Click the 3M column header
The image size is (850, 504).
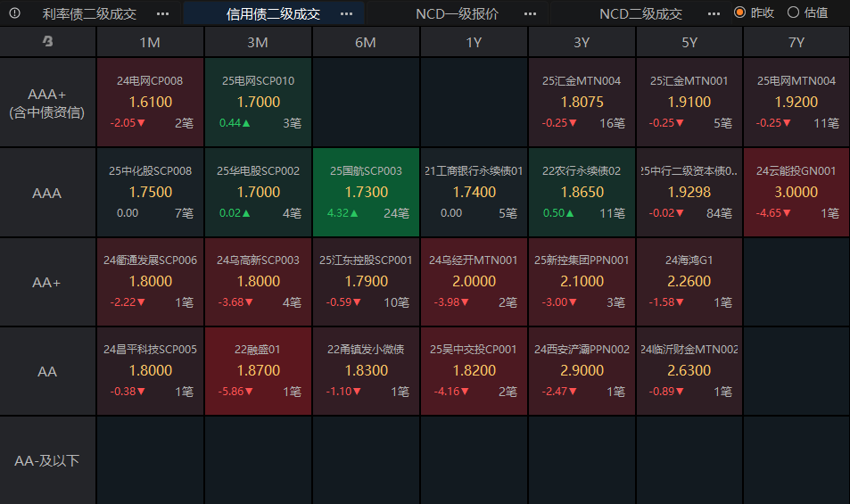pyautogui.click(x=258, y=42)
